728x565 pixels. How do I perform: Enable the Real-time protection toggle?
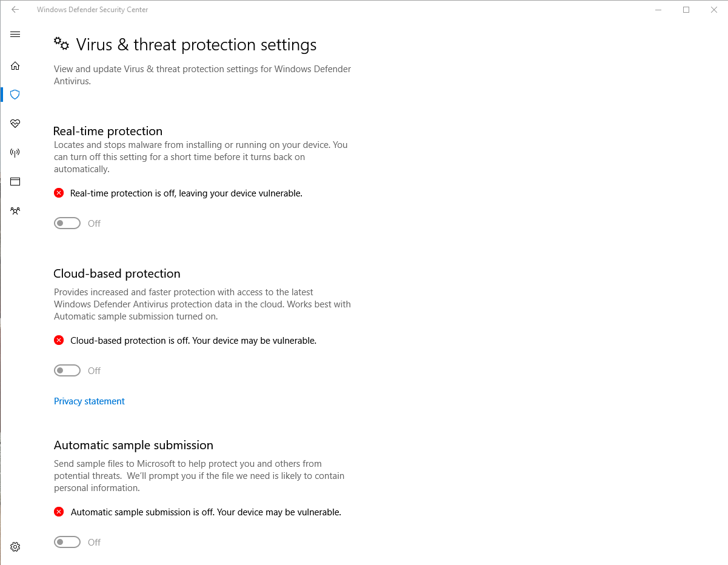[x=67, y=223]
